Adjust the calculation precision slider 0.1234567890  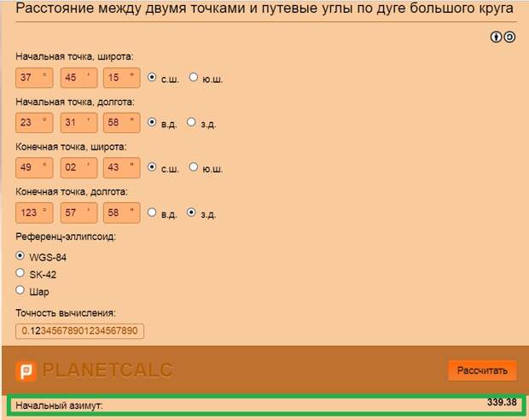coord(79,331)
